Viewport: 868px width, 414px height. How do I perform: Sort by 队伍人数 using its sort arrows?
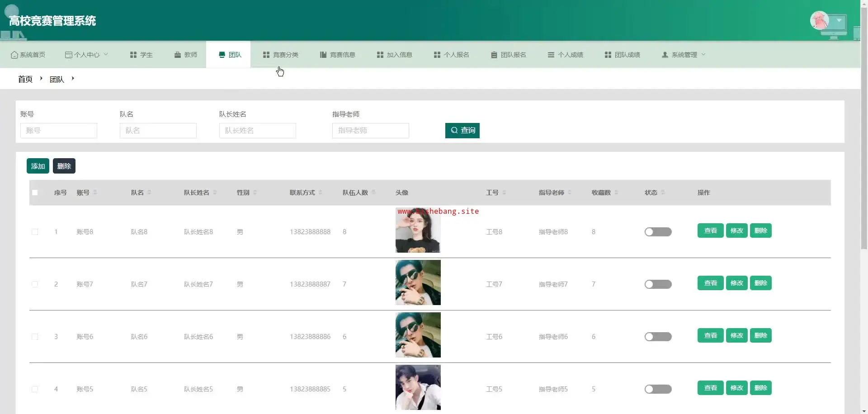point(373,193)
